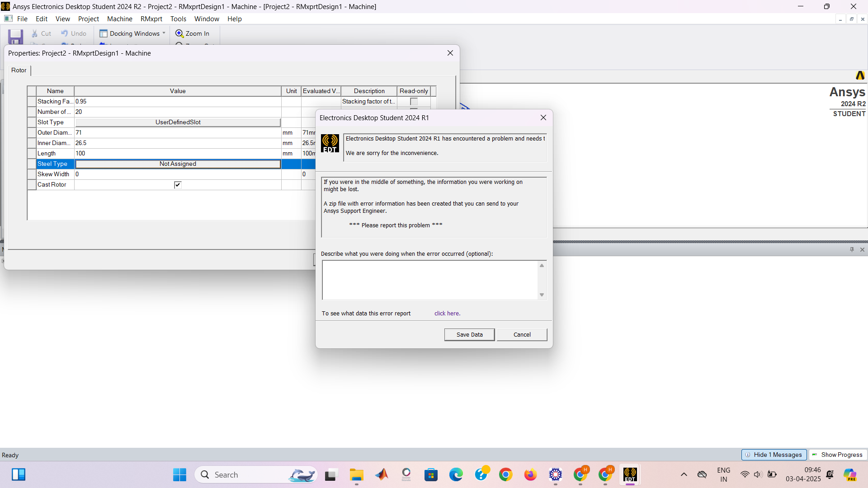Click the Length unit mm cell

point(291,154)
